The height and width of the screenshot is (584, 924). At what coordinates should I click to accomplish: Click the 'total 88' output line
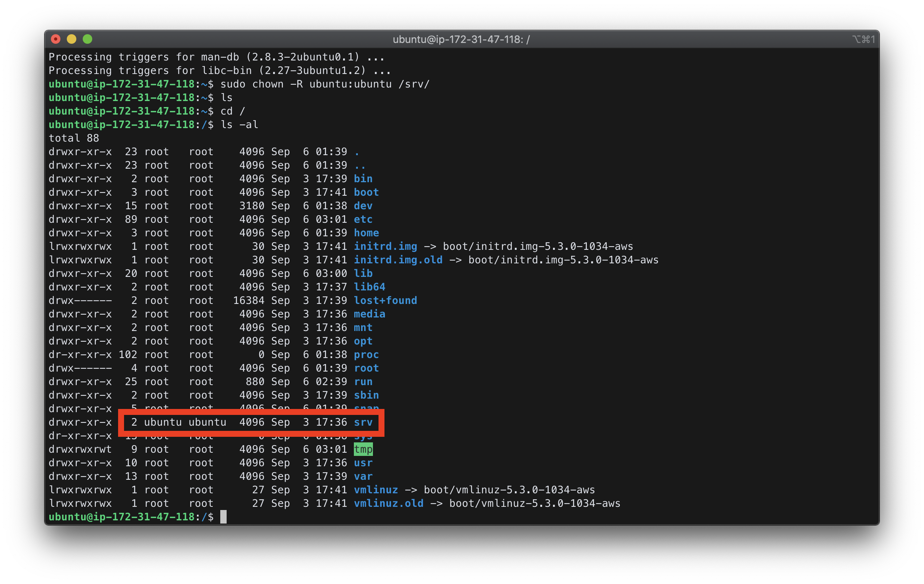coord(74,138)
